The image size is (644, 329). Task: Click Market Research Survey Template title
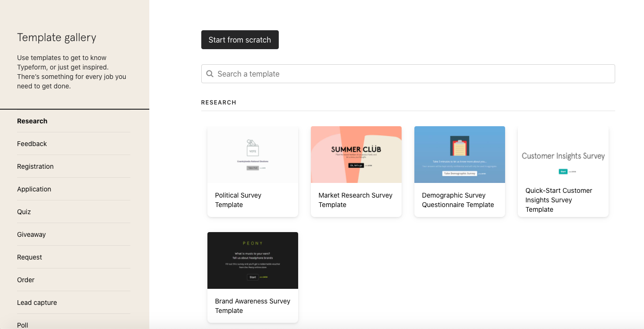pyautogui.click(x=355, y=200)
